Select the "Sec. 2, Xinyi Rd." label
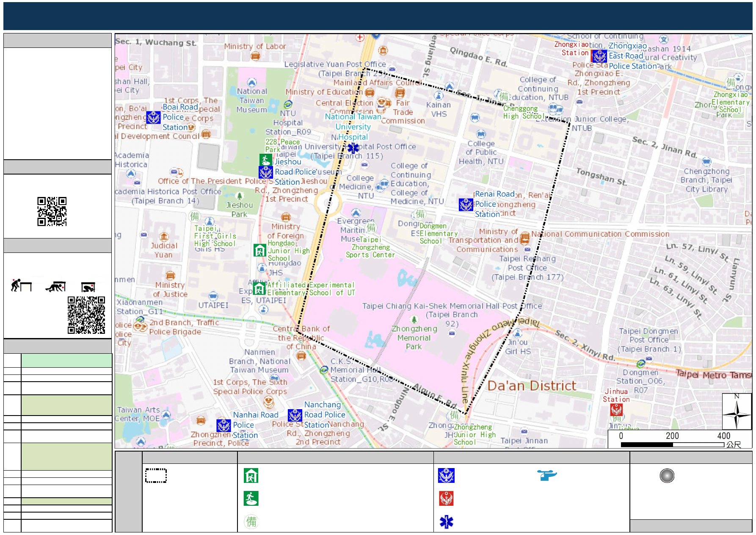The height and width of the screenshot is (535, 756). 585,345
